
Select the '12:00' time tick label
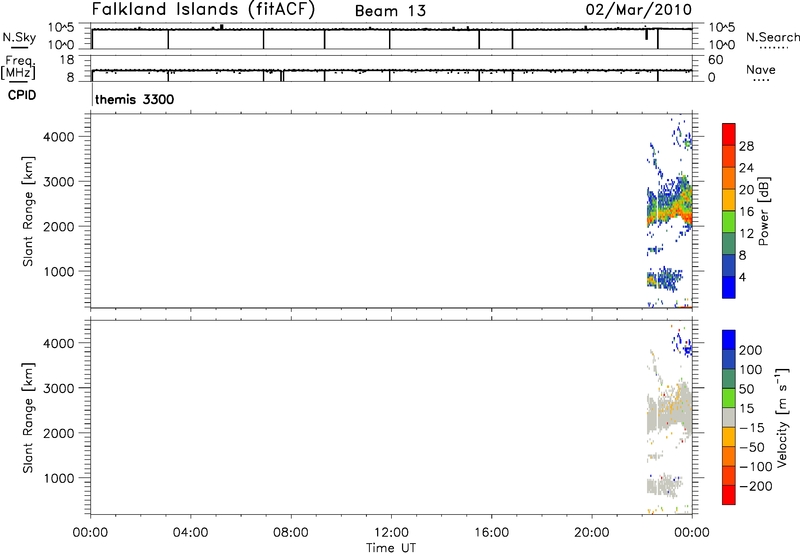(391, 533)
